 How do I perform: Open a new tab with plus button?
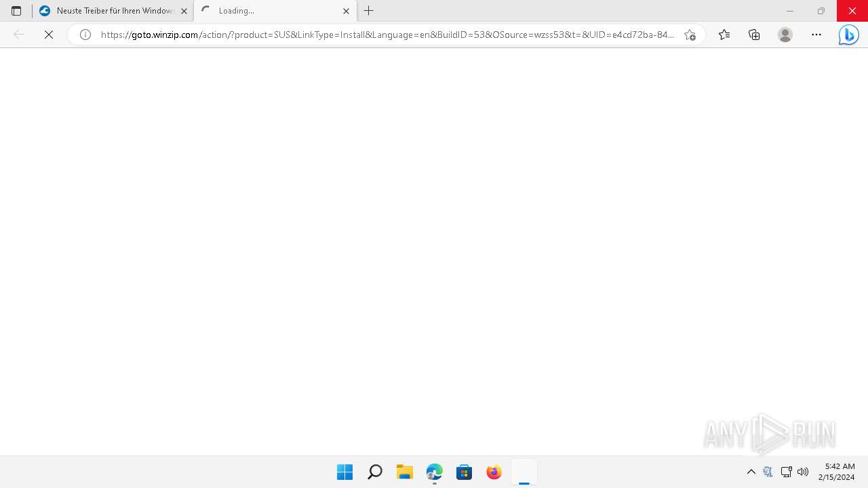(369, 11)
